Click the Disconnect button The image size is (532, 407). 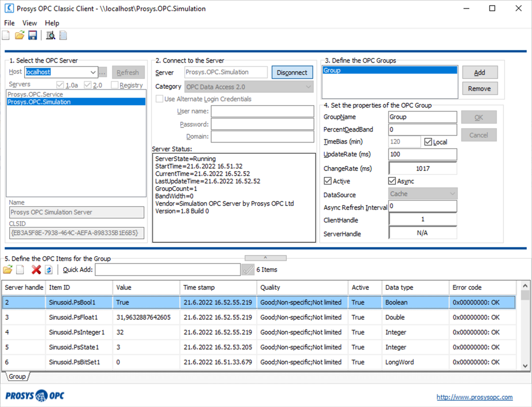[292, 72]
